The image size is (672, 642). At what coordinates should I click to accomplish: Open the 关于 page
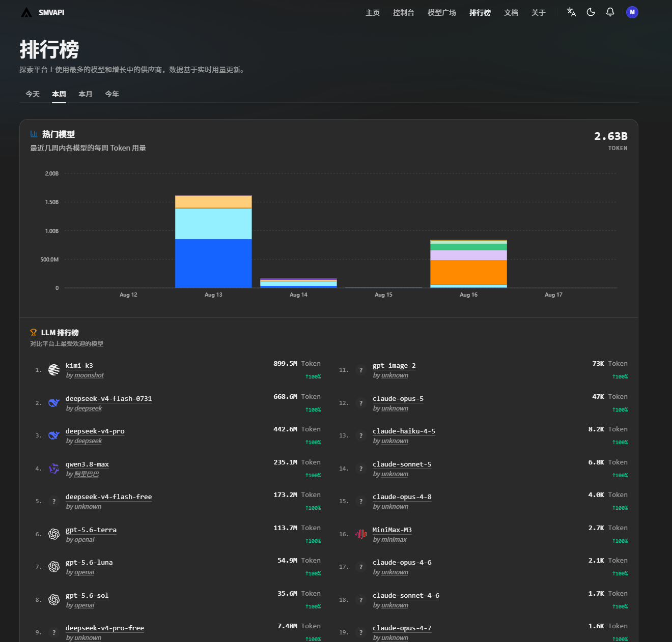[539, 13]
